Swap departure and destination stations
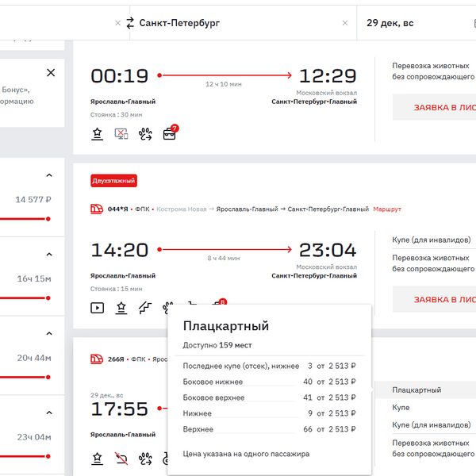The height and width of the screenshot is (476, 476). click(x=130, y=23)
